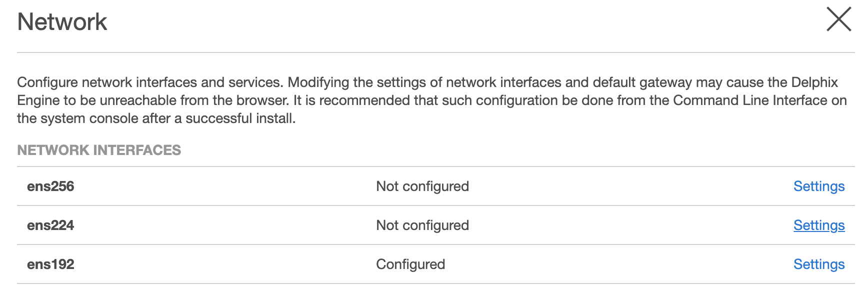Click the Not configured status for ens224

(423, 225)
